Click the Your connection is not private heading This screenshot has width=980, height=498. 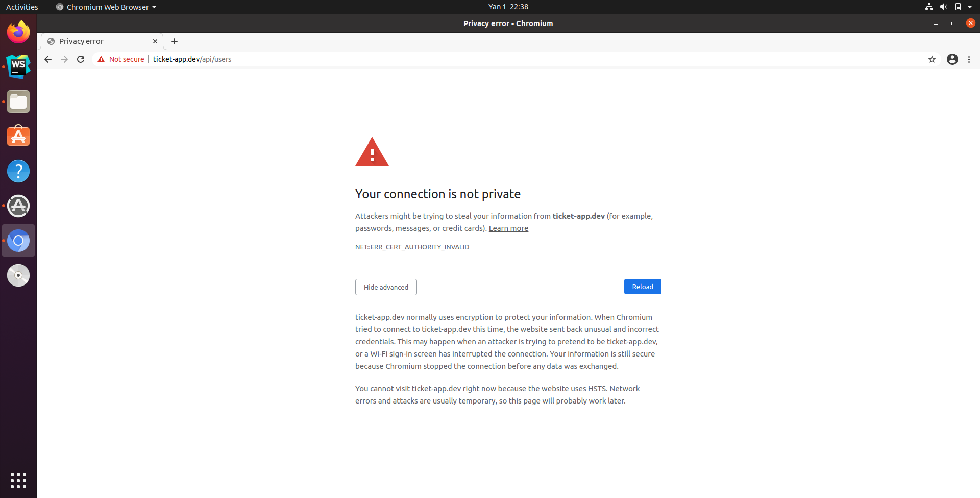pos(438,194)
